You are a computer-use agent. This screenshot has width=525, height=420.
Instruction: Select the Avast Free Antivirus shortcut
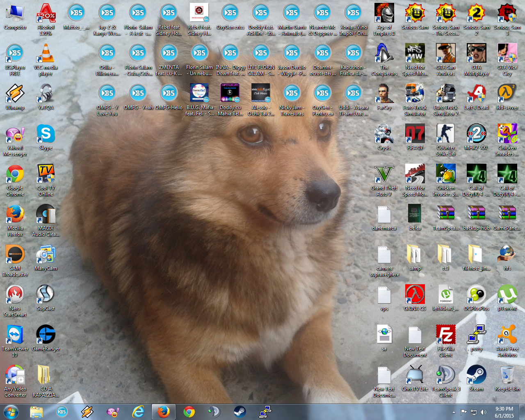pyautogui.click(x=507, y=336)
